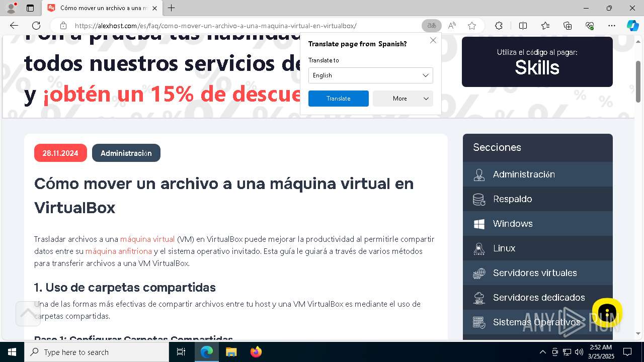This screenshot has height=362, width=644.
Task: Click the Servidores virtuales globe icon
Action: 479,274
